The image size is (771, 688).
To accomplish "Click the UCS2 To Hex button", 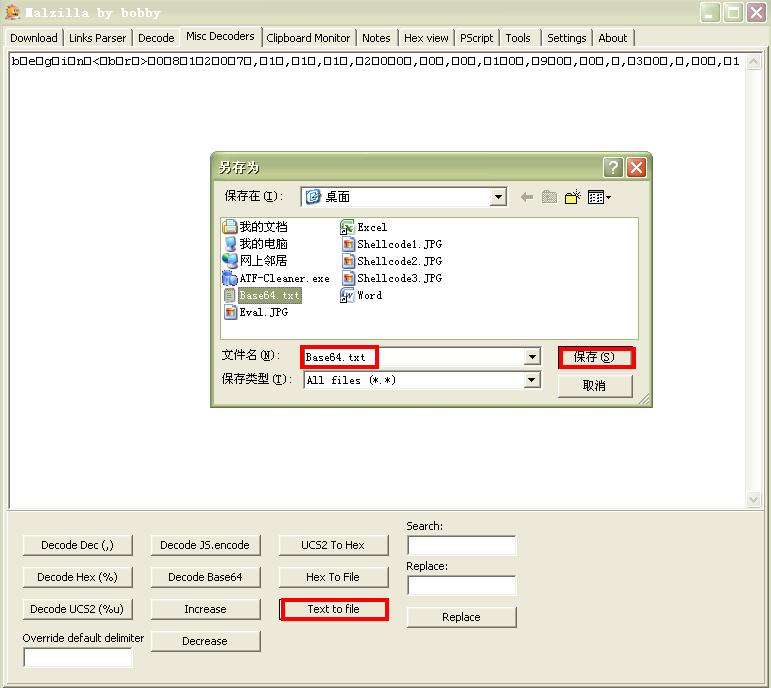I will click(333, 545).
